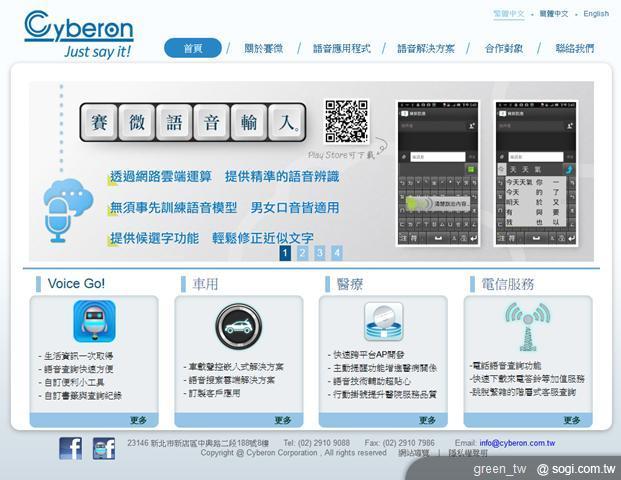The height and width of the screenshot is (480, 621).
Task: Click the QR code for Play Store download
Action: 347,121
